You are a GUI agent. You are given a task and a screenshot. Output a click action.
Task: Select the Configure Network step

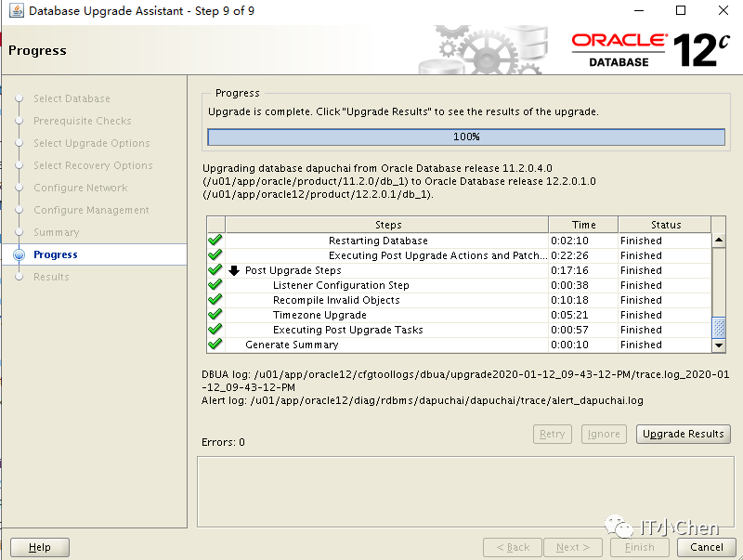pos(81,188)
